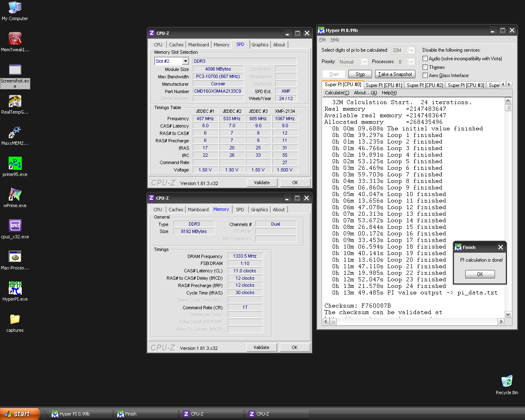Click Validate in bottom CPU-Z window
Viewport: 525px width, 420px height.
tap(261, 347)
